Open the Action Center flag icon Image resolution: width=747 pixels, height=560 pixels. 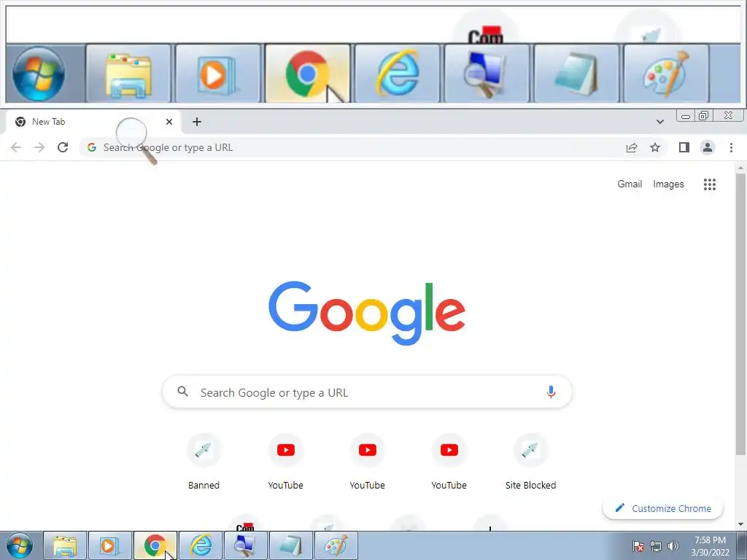tap(638, 546)
